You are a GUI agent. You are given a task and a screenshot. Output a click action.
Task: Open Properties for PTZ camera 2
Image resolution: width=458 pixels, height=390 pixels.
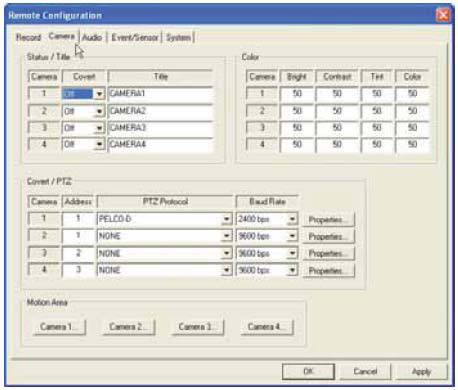[x=328, y=237]
